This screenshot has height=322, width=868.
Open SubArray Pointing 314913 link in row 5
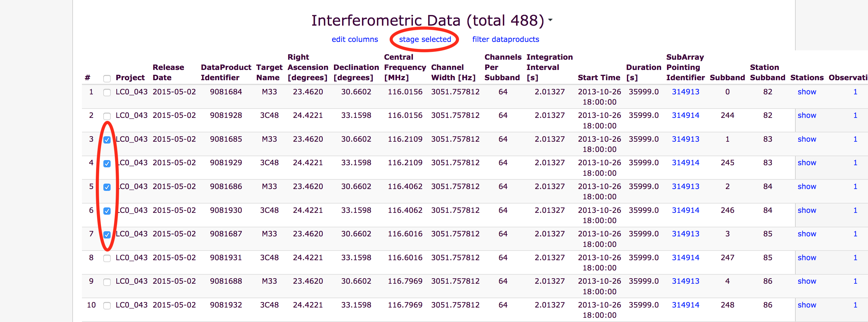coord(685,186)
